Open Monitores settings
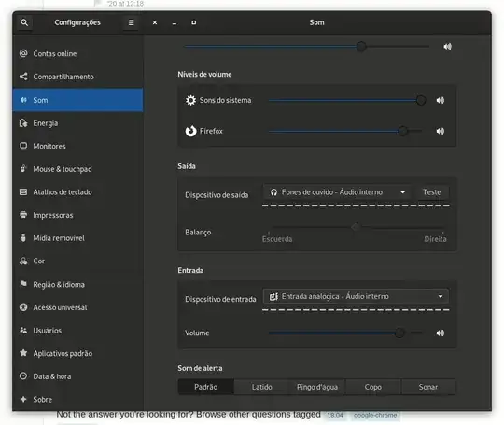 (77, 146)
